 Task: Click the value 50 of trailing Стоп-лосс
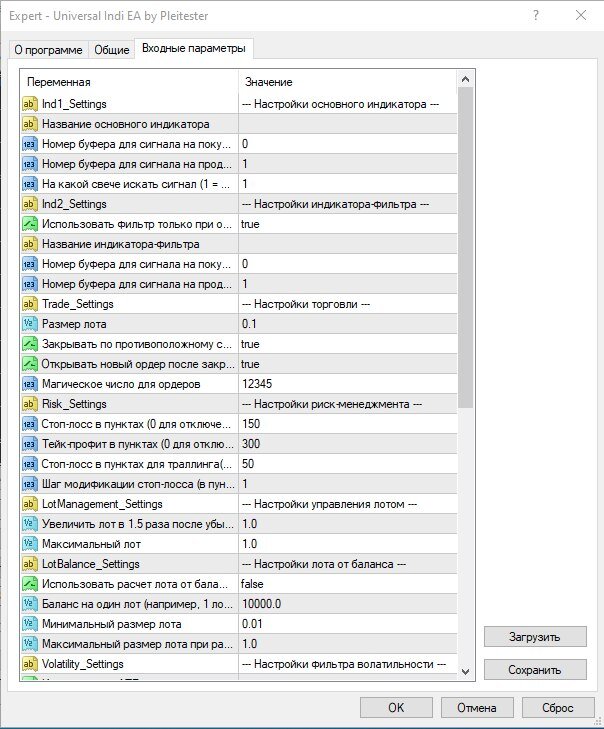tap(248, 464)
